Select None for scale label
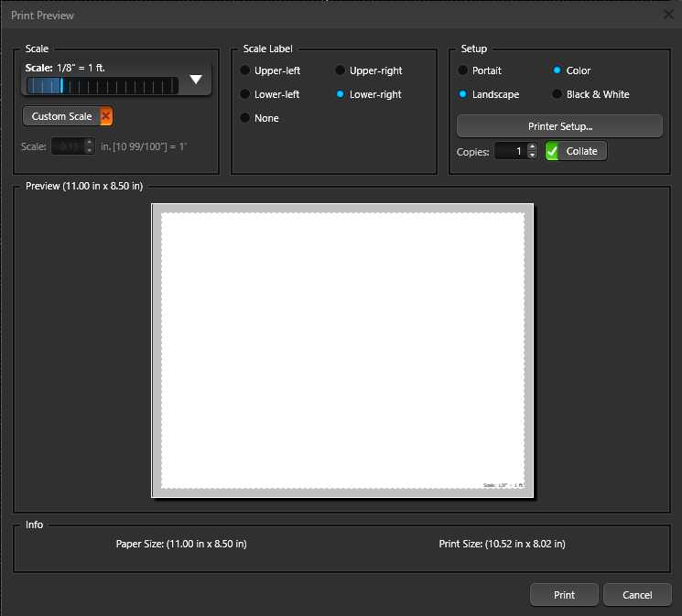Screen dimensions: 682x616 coord(245,118)
